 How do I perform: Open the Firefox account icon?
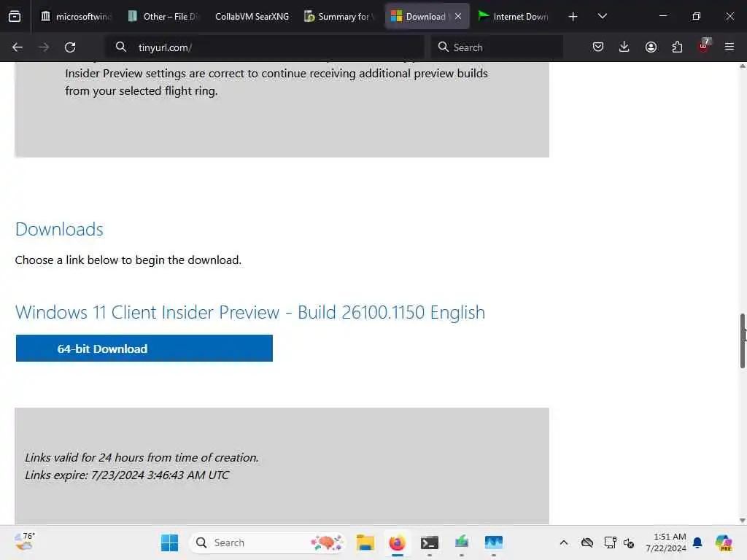651,47
